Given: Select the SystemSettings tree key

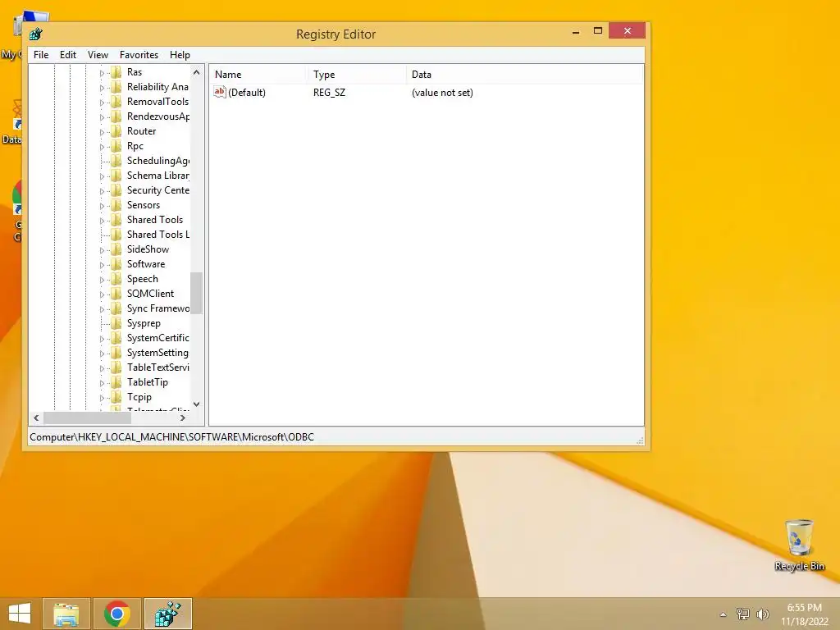Looking at the screenshot, I should [157, 353].
